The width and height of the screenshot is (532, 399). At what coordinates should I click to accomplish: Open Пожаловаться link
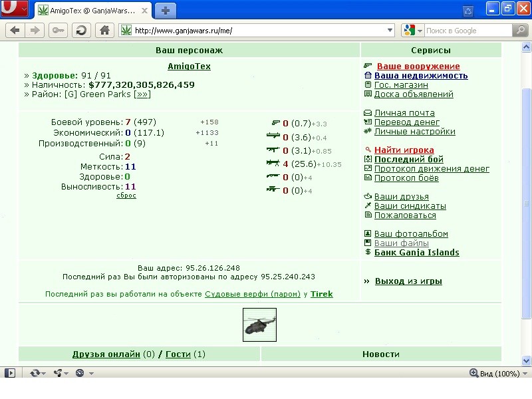click(405, 215)
